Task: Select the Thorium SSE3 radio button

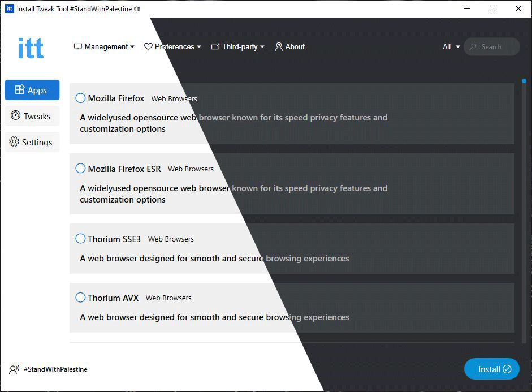Action: pyautogui.click(x=80, y=239)
